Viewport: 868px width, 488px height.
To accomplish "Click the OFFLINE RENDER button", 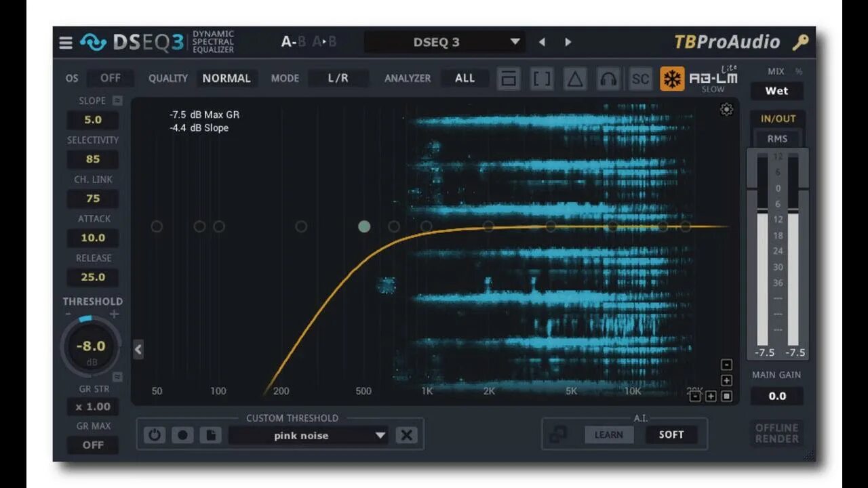I will pos(777,433).
